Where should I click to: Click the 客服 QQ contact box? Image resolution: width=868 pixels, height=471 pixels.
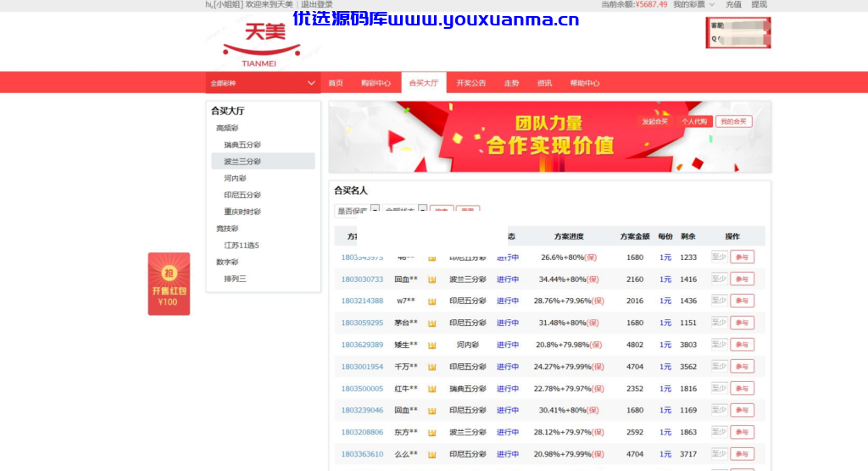(738, 33)
